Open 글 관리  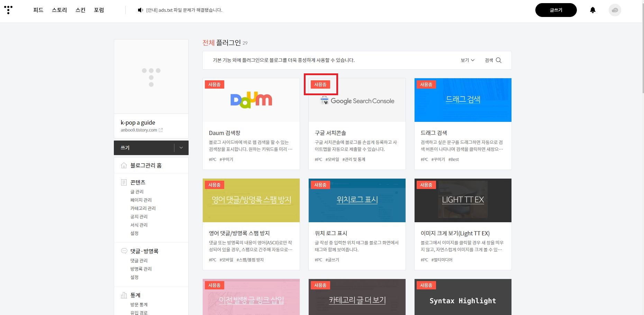pyautogui.click(x=137, y=192)
